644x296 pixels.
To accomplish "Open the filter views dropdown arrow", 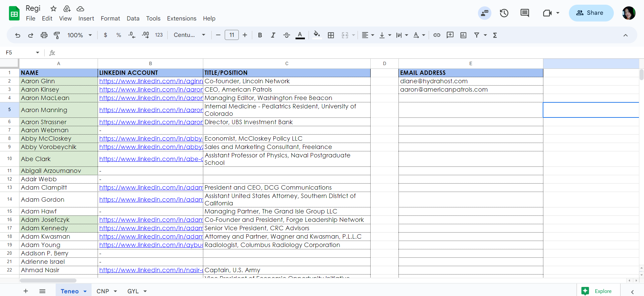I will [485, 35].
